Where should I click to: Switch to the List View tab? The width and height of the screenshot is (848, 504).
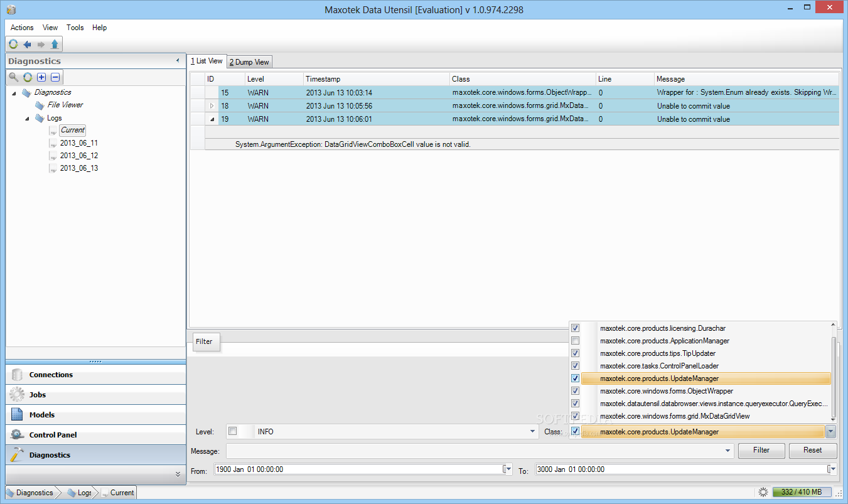(x=207, y=61)
